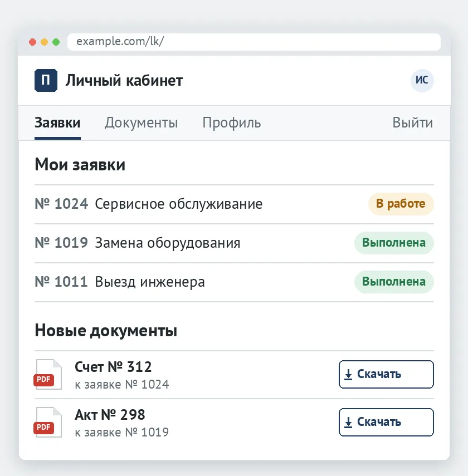The width and height of the screenshot is (468, 476).
Task: Click the Личный кабинет title
Action: (124, 81)
